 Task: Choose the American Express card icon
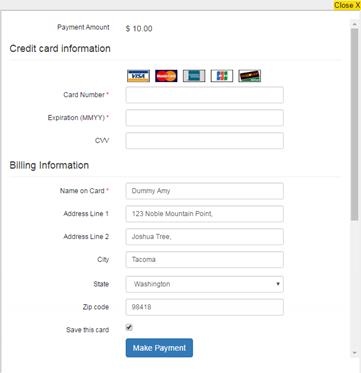(x=194, y=76)
